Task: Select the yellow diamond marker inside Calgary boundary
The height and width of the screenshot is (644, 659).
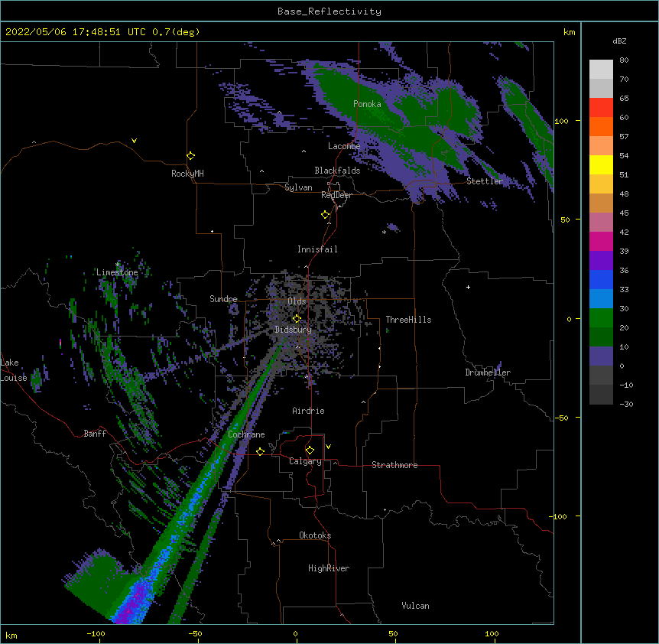Action: click(310, 450)
